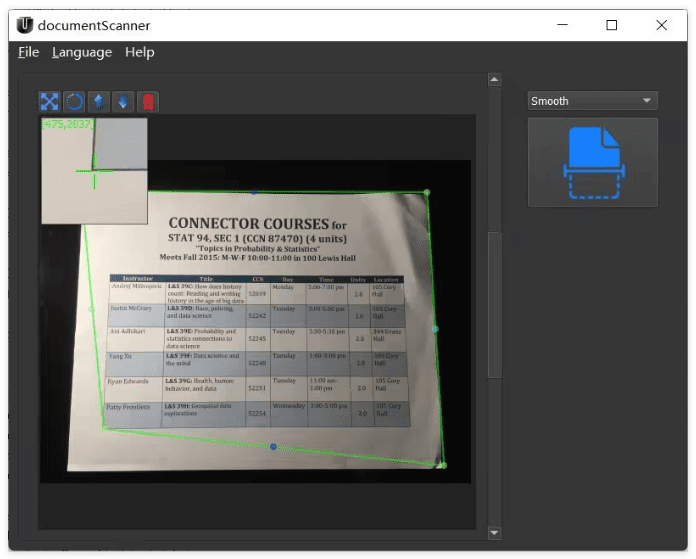Click the bottom-right green corner handle

[x=443, y=465]
